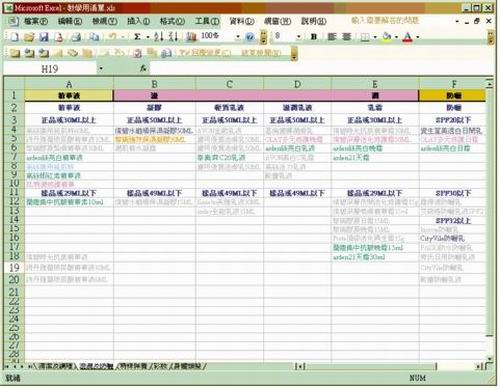Select the yellow header cell A1

69,95
